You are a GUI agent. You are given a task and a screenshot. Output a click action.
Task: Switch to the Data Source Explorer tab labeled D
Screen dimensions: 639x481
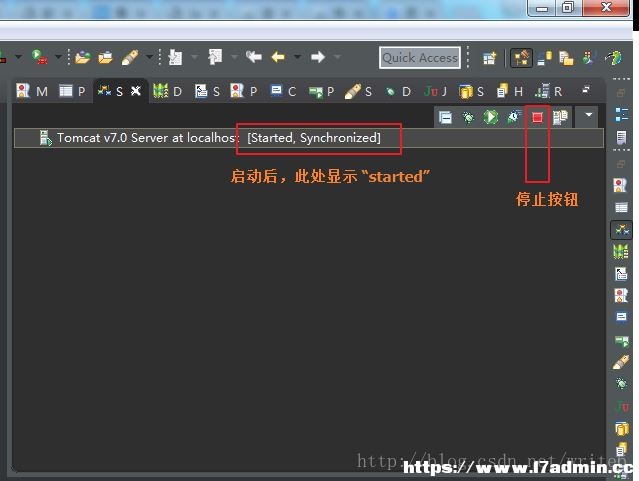click(x=167, y=91)
